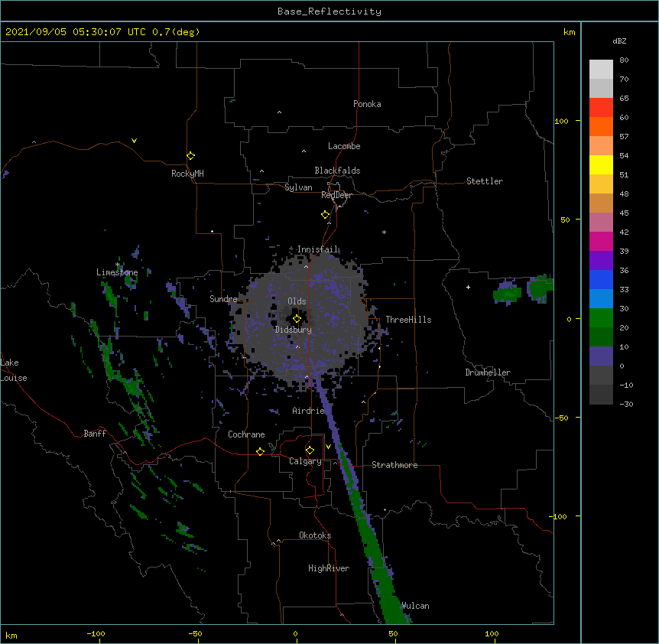Click the yellow diamond marker near RedDeer

click(325, 215)
